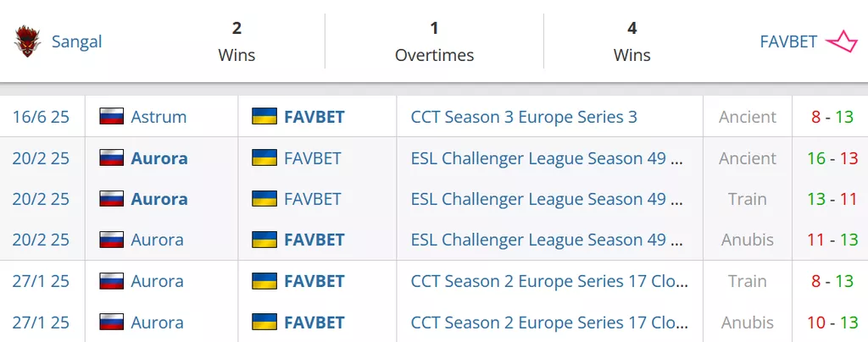Click the Russian flag beside Astrum
This screenshot has height=342, width=868.
coord(112,117)
